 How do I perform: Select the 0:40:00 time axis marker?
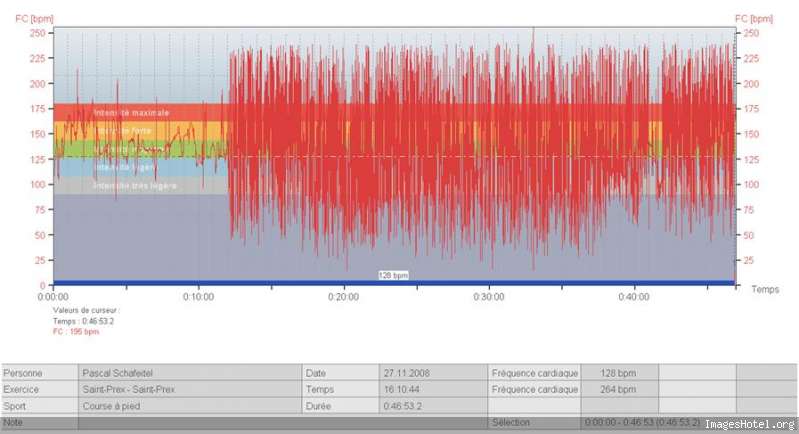point(634,296)
